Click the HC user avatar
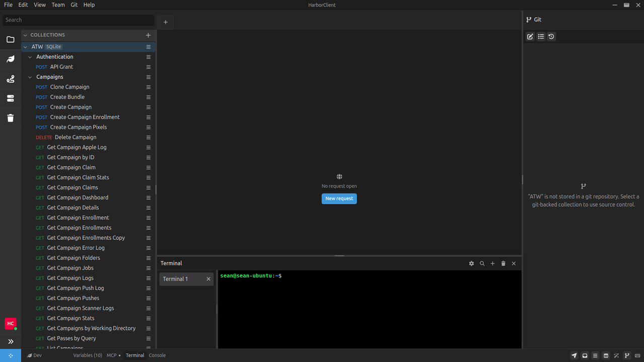Screen dimensions: 644x362 (11, 324)
